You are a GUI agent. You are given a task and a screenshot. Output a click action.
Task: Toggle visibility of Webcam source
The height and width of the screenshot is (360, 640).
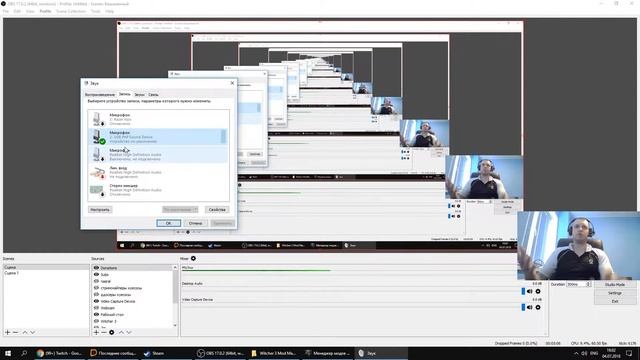click(96, 308)
